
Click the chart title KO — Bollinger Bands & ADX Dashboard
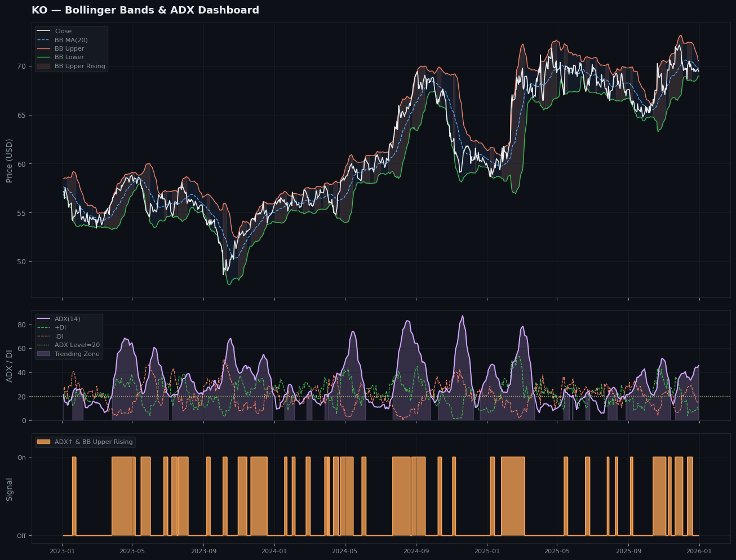point(145,10)
